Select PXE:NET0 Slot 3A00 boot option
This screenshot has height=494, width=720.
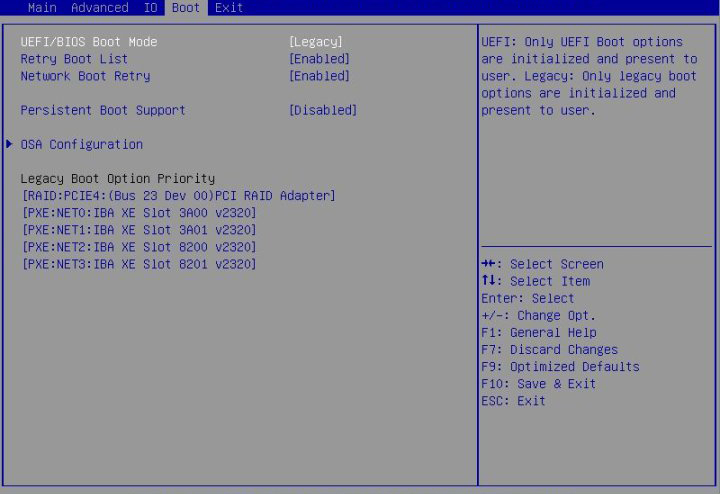pyautogui.click(x=139, y=213)
